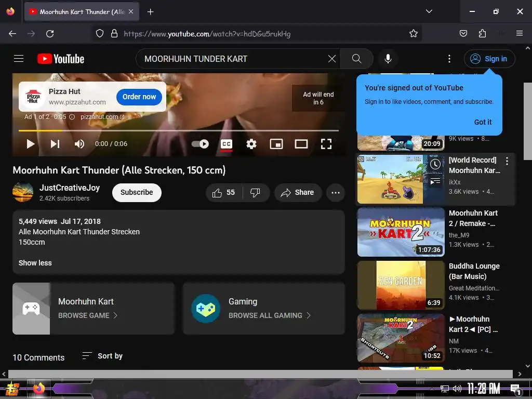532x399 pixels.
Task: Bookmark this page with the star
Action: pos(413,33)
